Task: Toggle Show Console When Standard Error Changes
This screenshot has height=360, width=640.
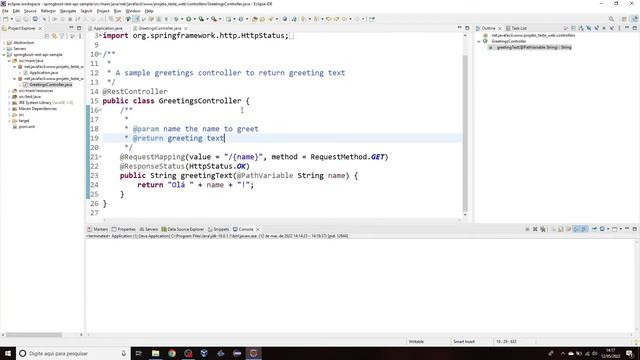Action: coord(584,229)
